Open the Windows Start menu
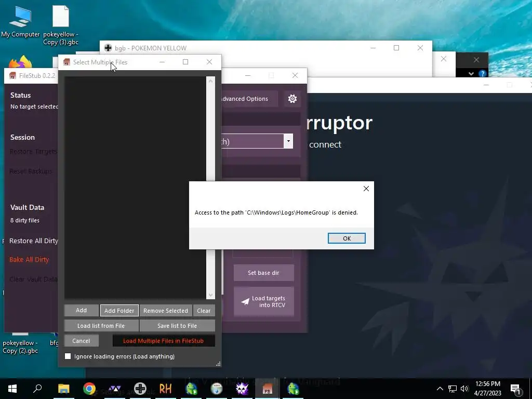This screenshot has height=399, width=532. 12,389
